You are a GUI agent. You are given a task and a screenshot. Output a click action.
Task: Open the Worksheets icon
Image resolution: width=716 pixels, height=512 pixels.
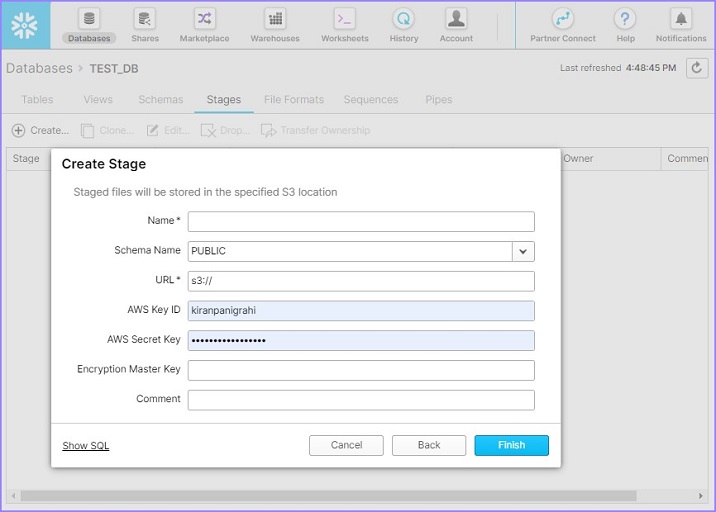344,19
